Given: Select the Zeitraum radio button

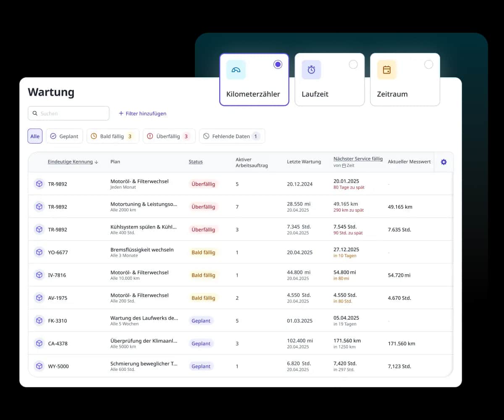Looking at the screenshot, I should [428, 64].
